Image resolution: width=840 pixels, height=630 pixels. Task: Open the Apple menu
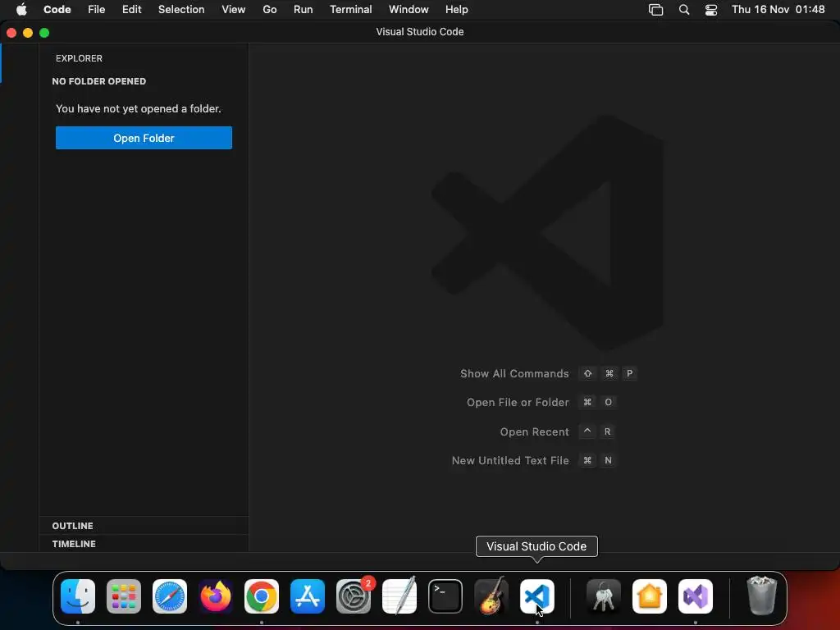tap(21, 10)
